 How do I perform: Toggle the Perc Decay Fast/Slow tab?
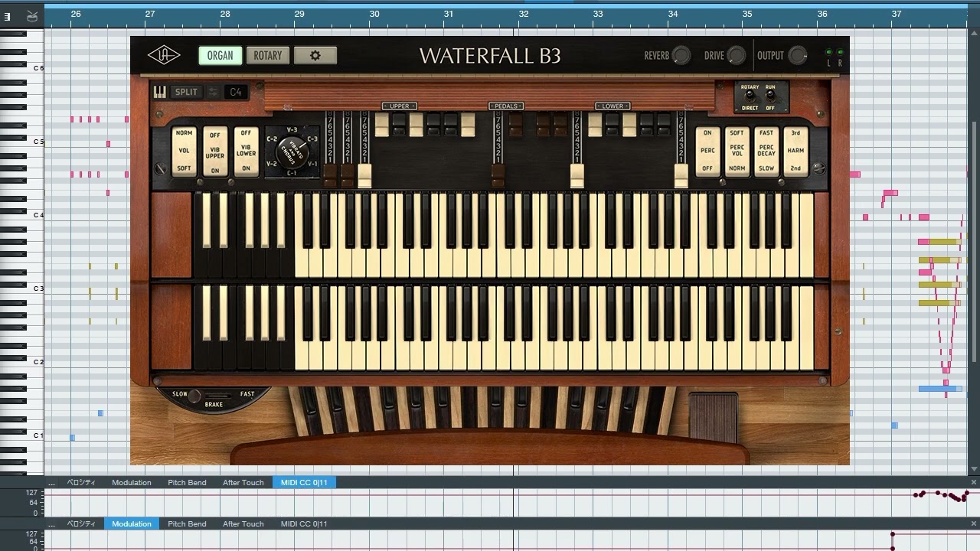766,151
